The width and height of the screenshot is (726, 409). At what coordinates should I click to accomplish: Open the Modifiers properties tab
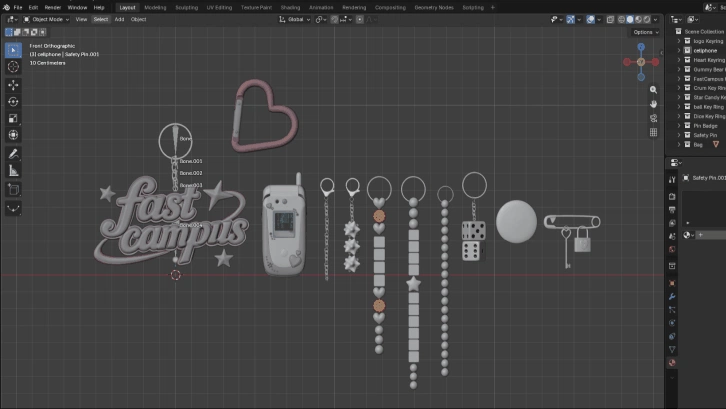[672, 296]
